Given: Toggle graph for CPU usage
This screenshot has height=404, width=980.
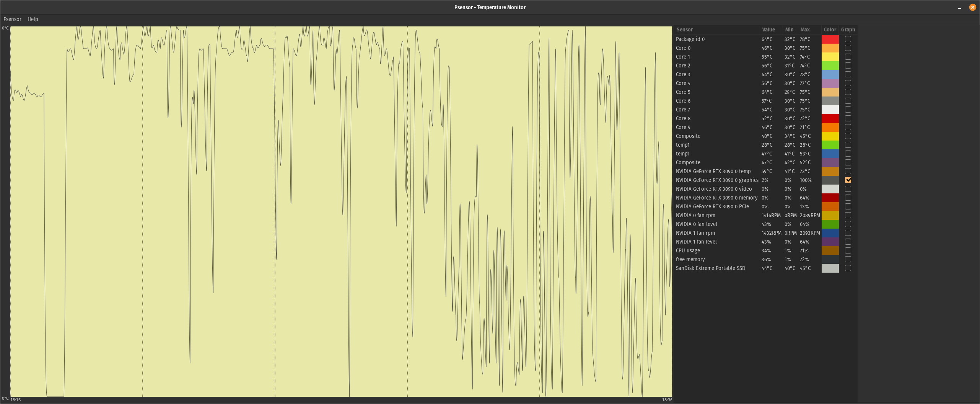Looking at the screenshot, I should [848, 250].
